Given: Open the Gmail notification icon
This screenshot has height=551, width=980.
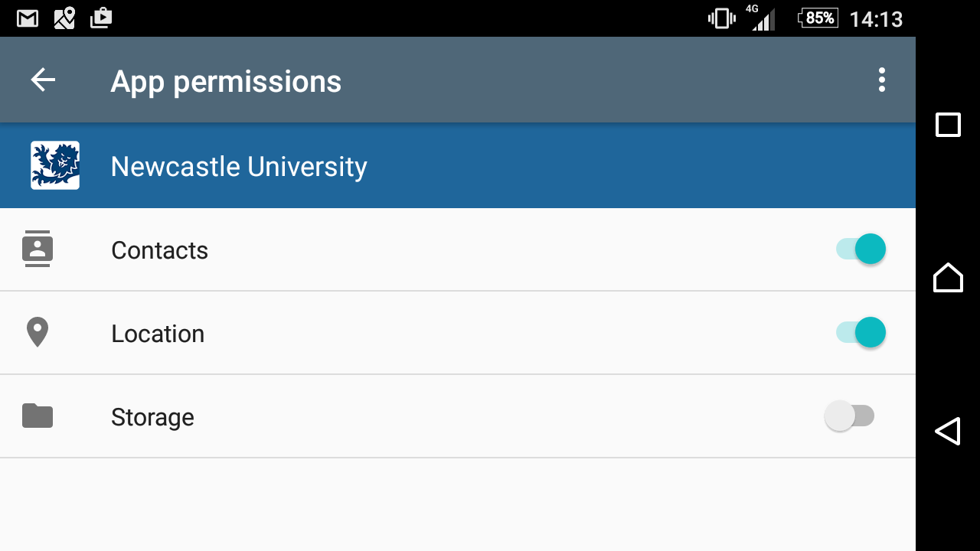Looking at the screenshot, I should pyautogui.click(x=28, y=18).
